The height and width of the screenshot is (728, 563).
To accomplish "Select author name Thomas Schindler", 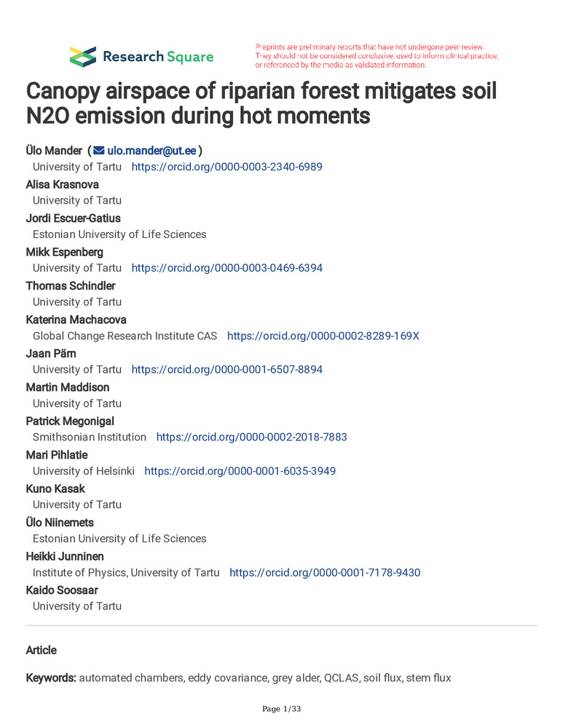I will pyautogui.click(x=71, y=285).
